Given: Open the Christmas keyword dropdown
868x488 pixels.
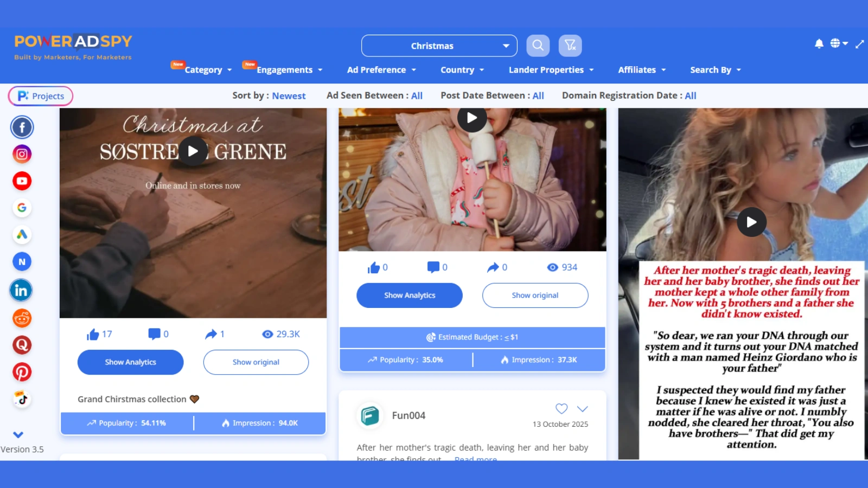Looking at the screenshot, I should 439,46.
